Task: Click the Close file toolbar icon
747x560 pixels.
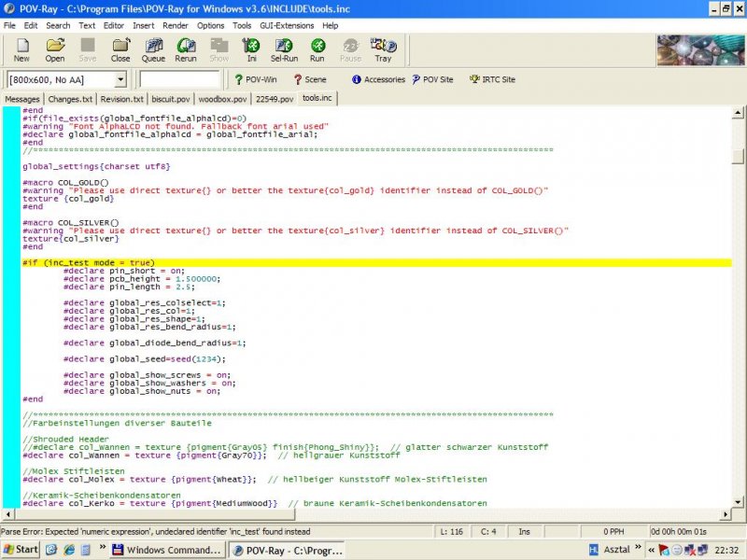Action: coord(120,50)
